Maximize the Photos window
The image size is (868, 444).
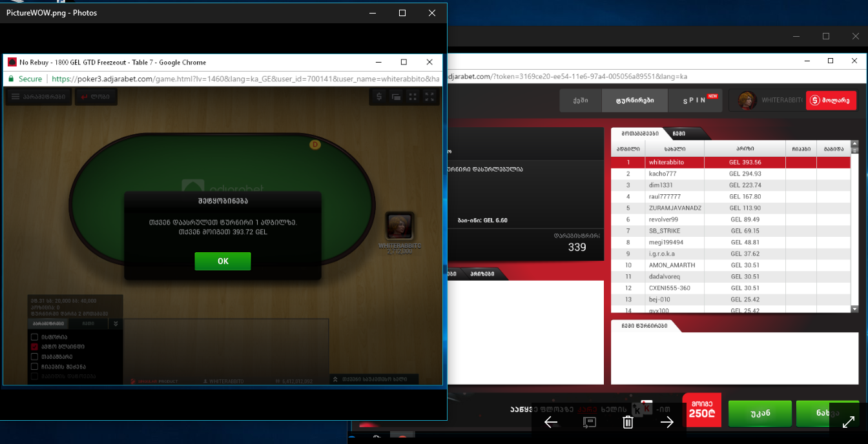[x=402, y=13]
